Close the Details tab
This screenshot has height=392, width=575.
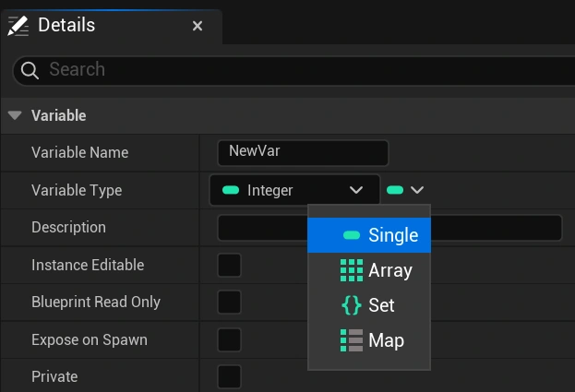click(198, 26)
